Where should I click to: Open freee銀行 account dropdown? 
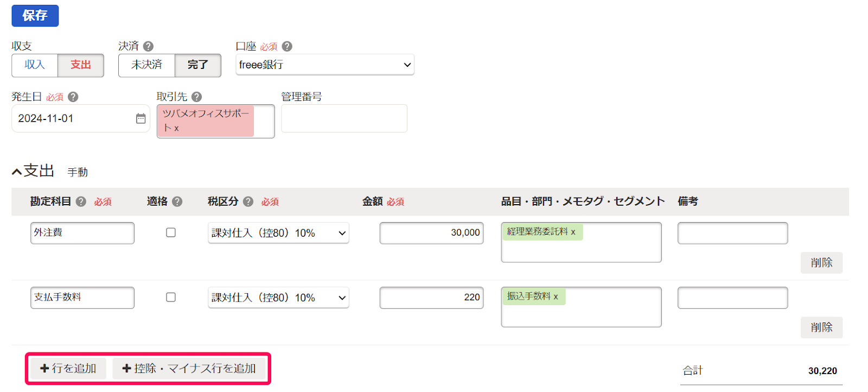[324, 65]
